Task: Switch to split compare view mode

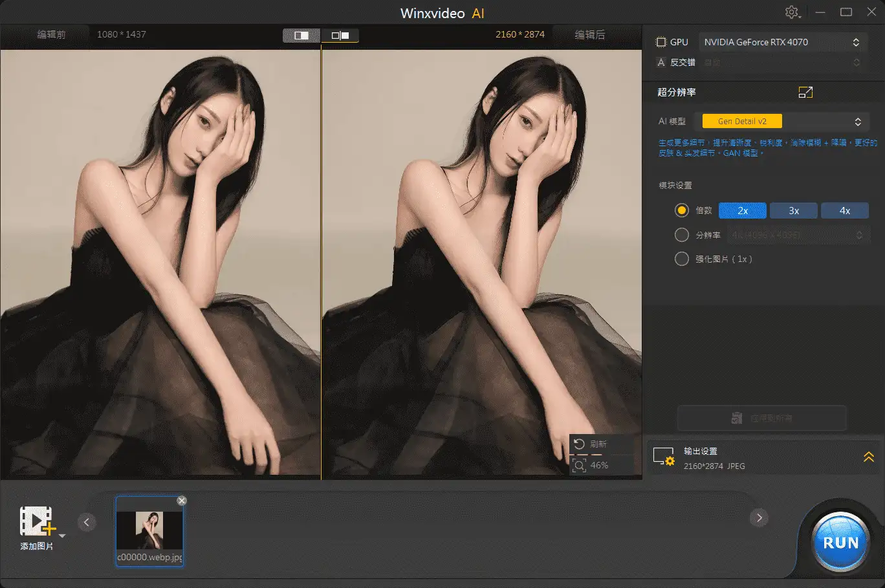Action: click(x=301, y=36)
